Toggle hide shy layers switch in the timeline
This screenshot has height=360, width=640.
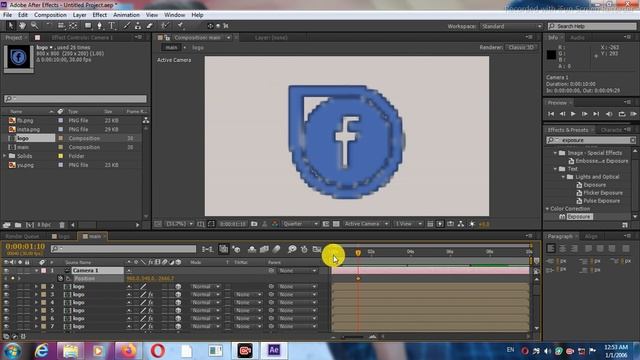click(252, 249)
